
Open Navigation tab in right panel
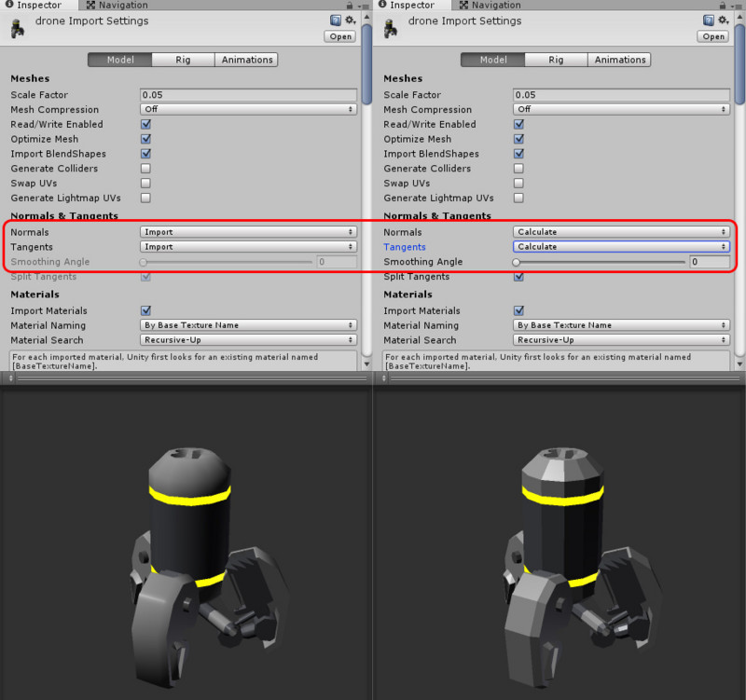tap(490, 6)
